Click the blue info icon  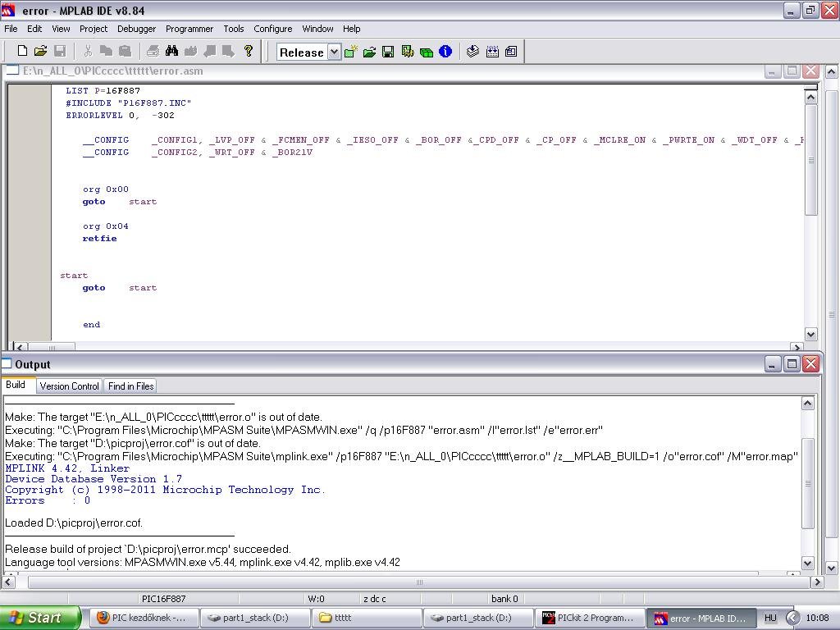pos(445,52)
